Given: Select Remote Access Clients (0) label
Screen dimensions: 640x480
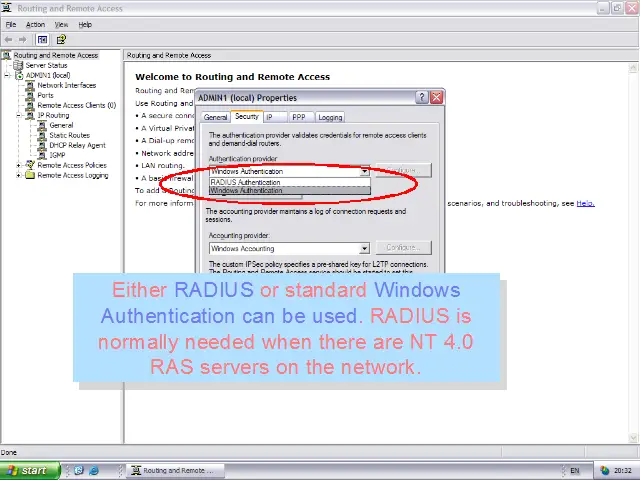Looking at the screenshot, I should [77, 105].
